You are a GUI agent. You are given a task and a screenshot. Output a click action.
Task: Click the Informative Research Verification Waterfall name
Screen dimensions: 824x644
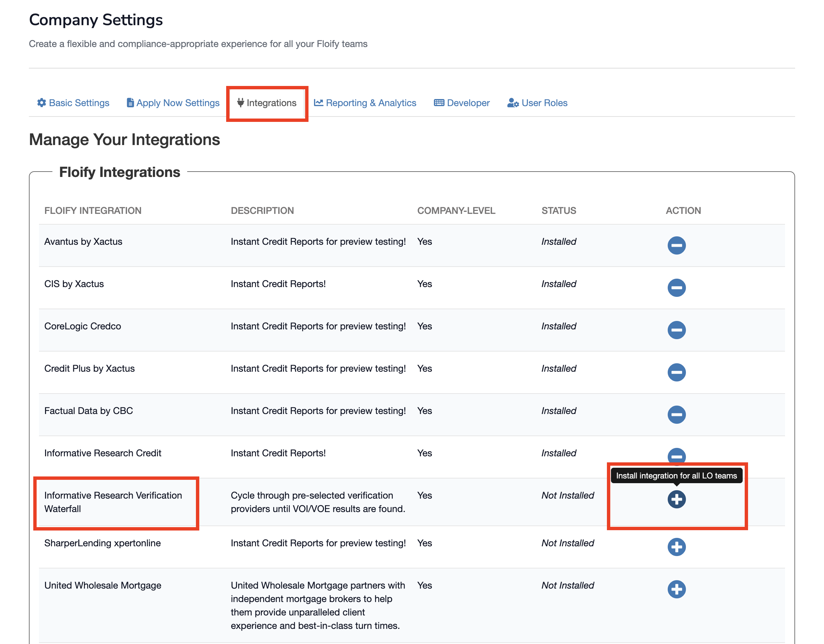coord(113,502)
